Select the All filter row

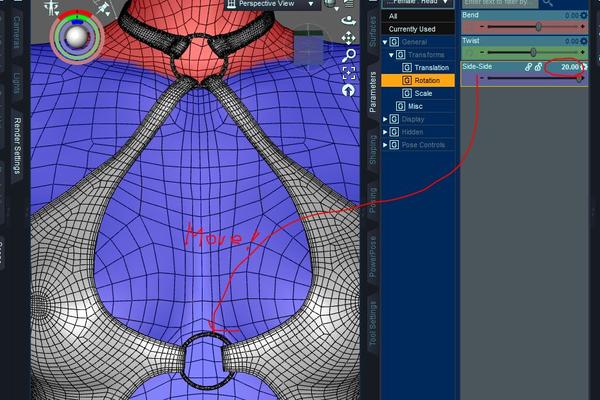418,16
